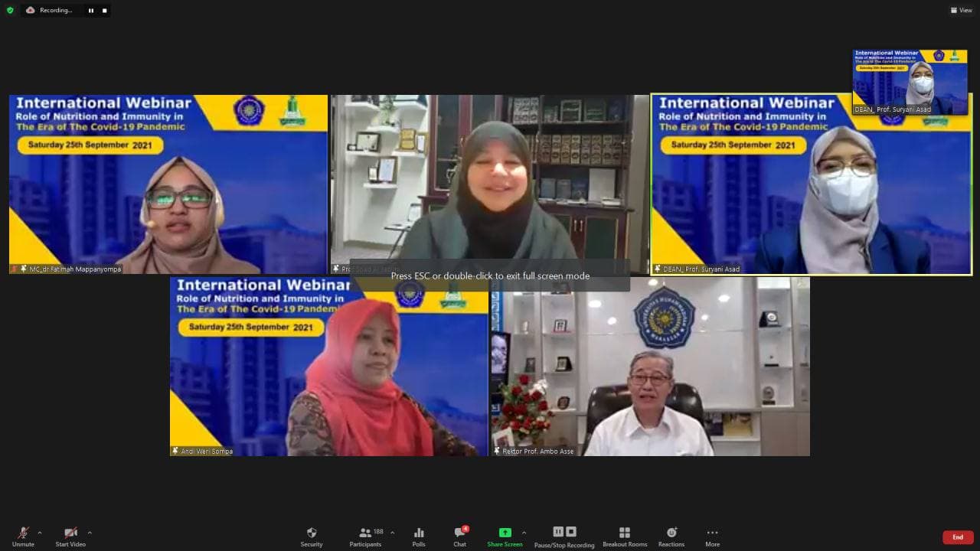Click the green encryption shield icon
Viewport: 980px width, 551px height.
(10, 10)
